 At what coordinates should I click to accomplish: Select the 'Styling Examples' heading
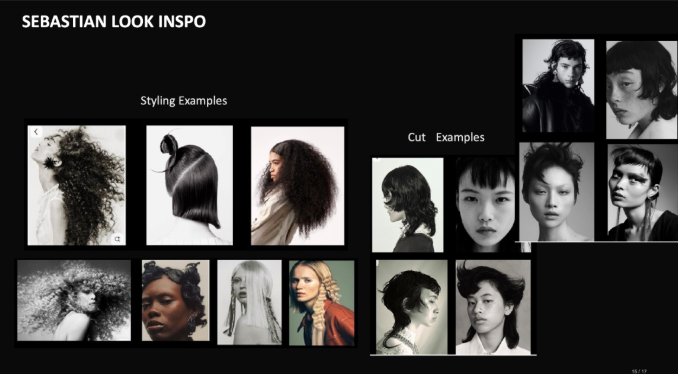pos(184,101)
